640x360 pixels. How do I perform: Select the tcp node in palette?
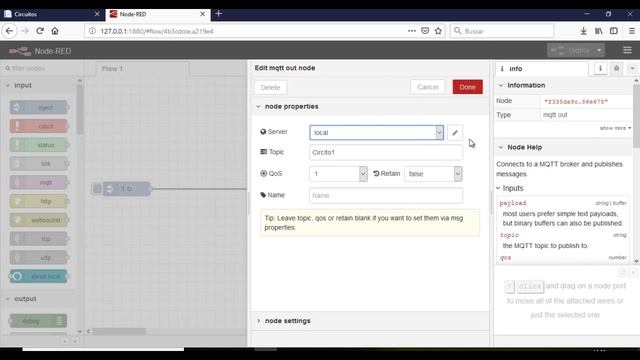pos(39,239)
